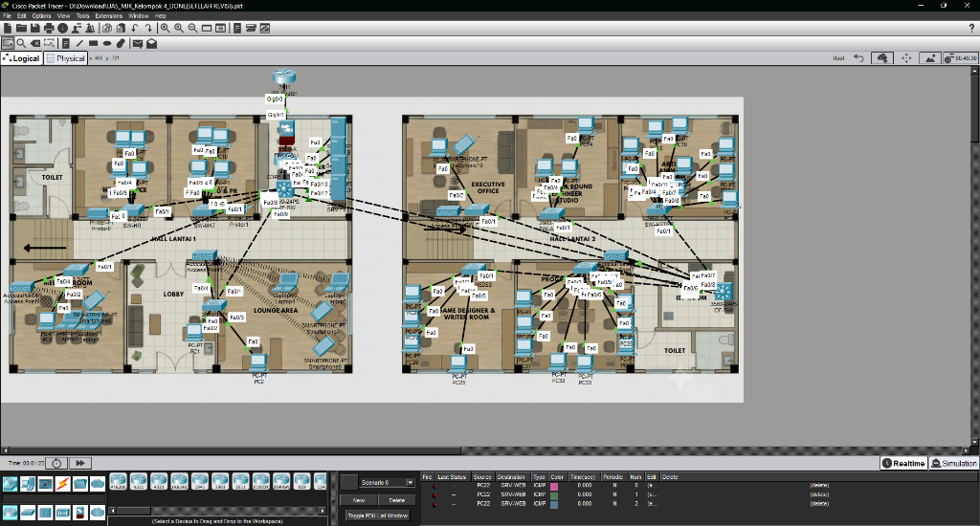Zoom out of the workspace
This screenshot has height=526, width=980.
pos(192,28)
